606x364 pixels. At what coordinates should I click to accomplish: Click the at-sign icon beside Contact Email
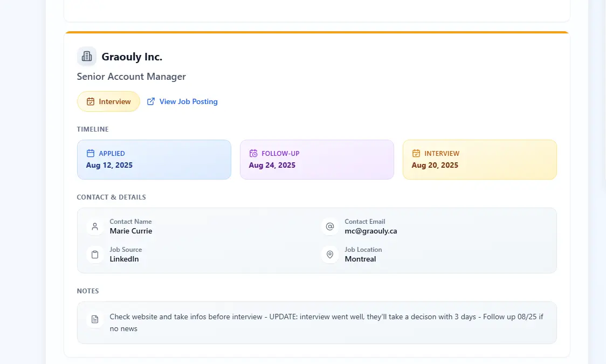(x=329, y=226)
